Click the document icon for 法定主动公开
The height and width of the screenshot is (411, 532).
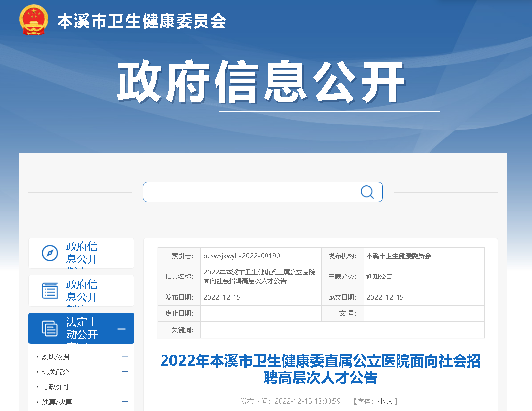(x=50, y=328)
